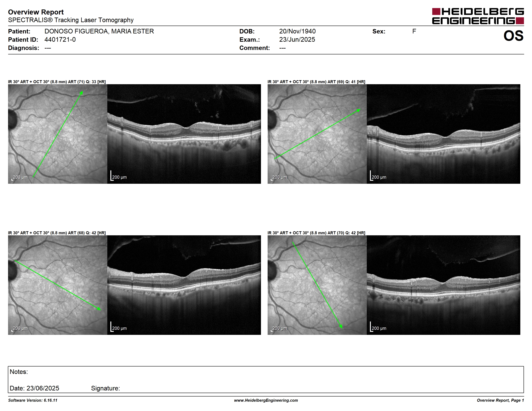This screenshot has width=532, height=411.
Task: Open the OCT B-scan for ART (69) scan
Action: point(443,134)
